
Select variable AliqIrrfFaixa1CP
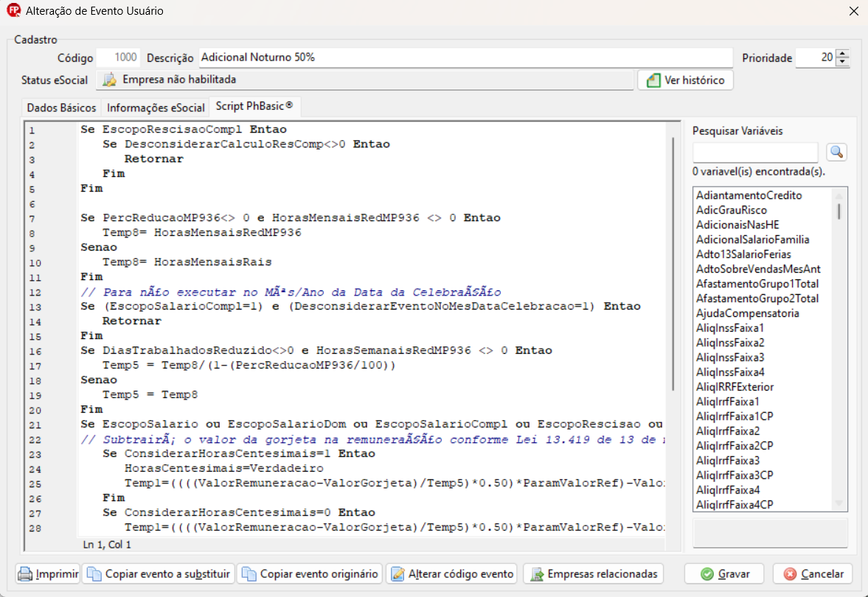pos(734,416)
